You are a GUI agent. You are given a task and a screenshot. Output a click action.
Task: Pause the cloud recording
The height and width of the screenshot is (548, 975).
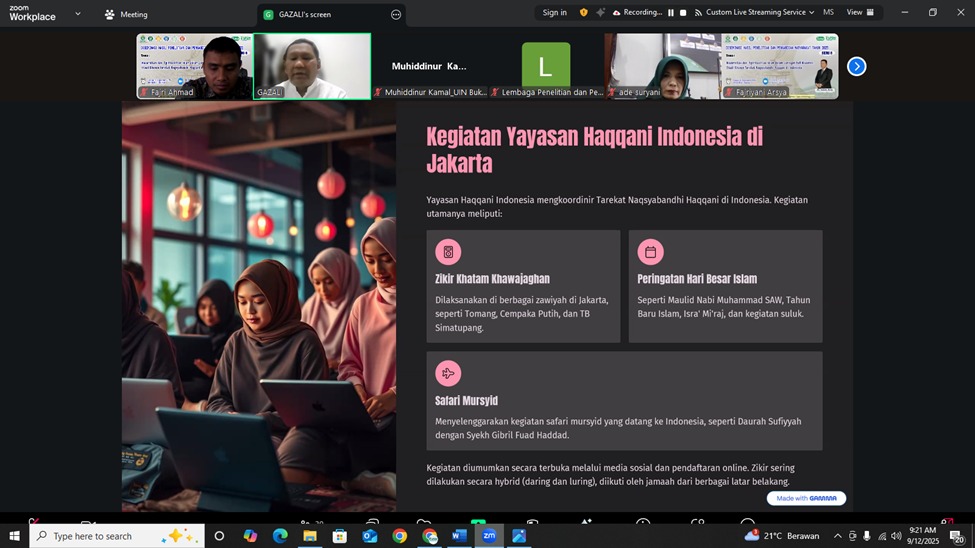[671, 13]
